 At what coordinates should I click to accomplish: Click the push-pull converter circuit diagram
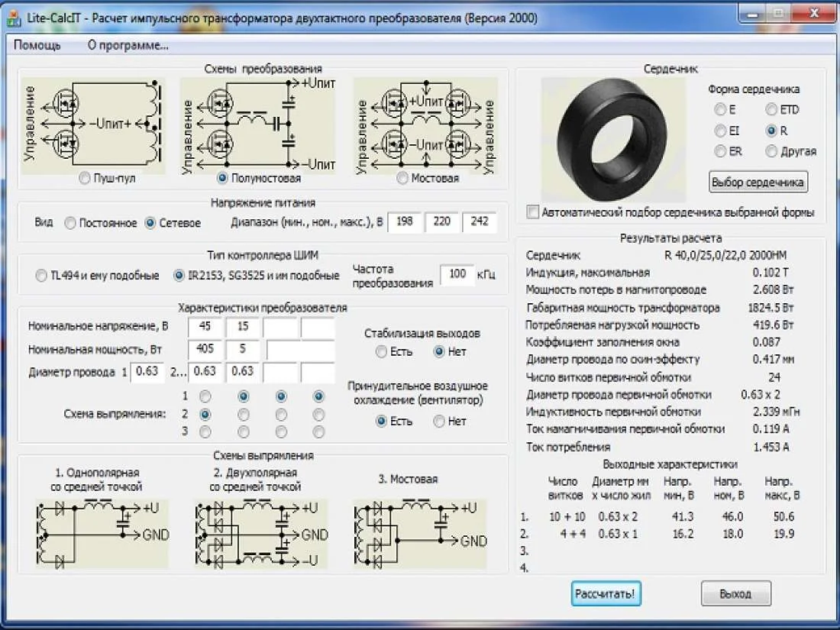(x=94, y=124)
